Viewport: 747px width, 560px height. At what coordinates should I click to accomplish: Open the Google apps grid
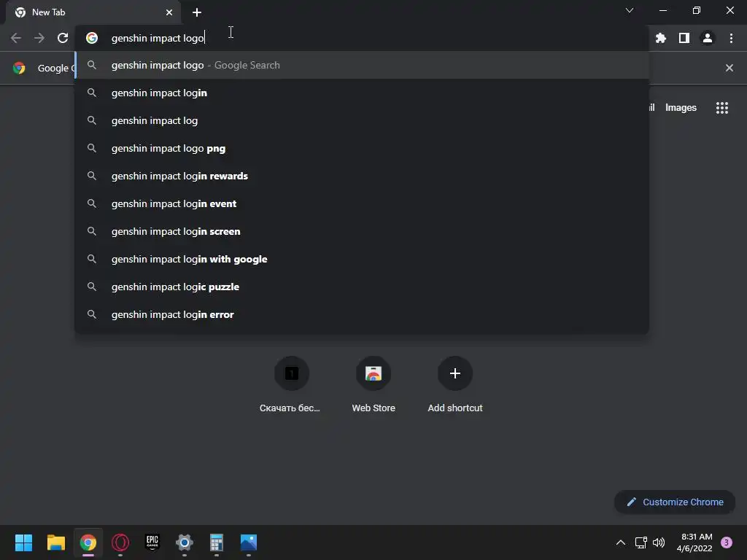722,108
